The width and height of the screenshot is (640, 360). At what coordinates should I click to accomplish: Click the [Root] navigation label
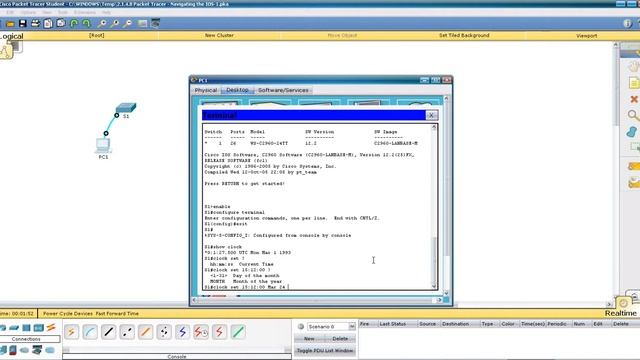tap(97, 36)
